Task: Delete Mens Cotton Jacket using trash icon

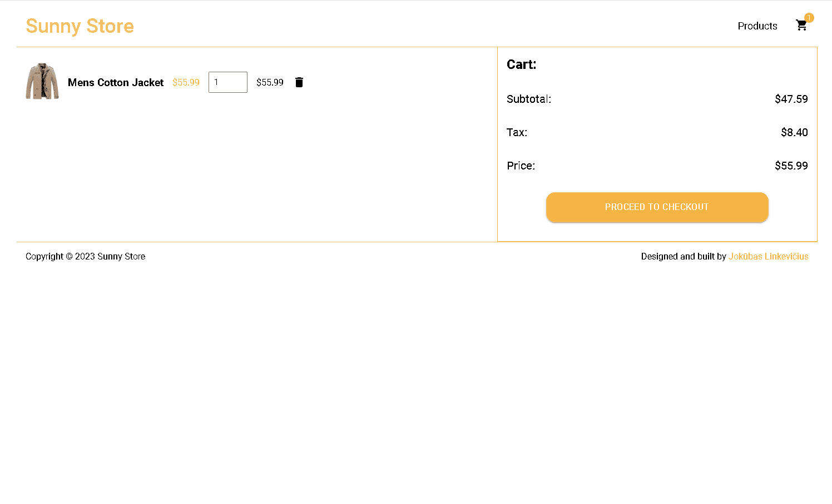Action: [x=299, y=82]
